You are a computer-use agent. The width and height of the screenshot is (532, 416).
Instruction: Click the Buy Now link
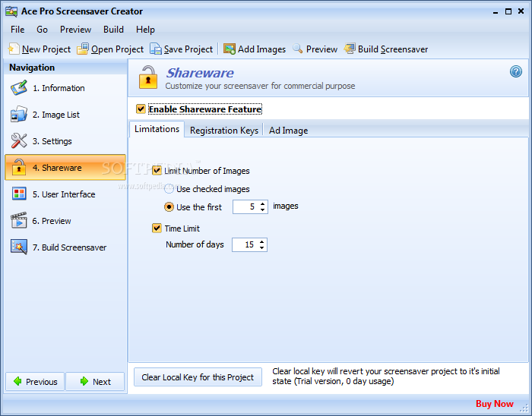494,403
